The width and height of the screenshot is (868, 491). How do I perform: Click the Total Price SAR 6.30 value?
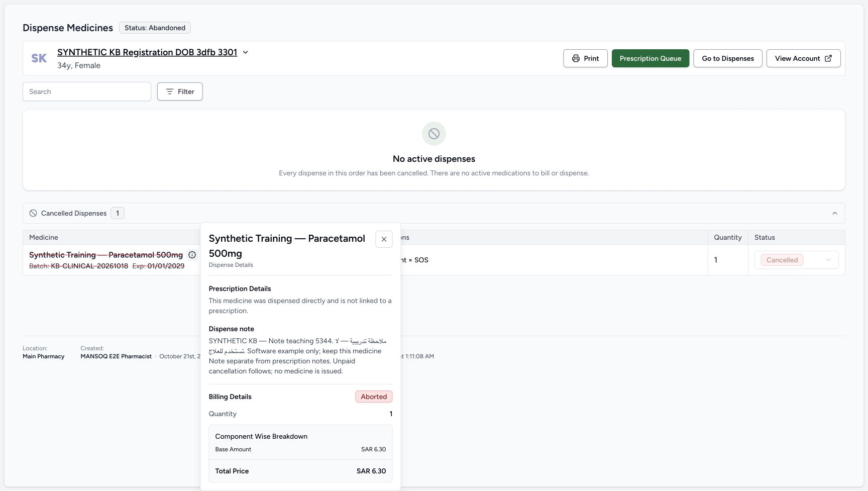371,471
